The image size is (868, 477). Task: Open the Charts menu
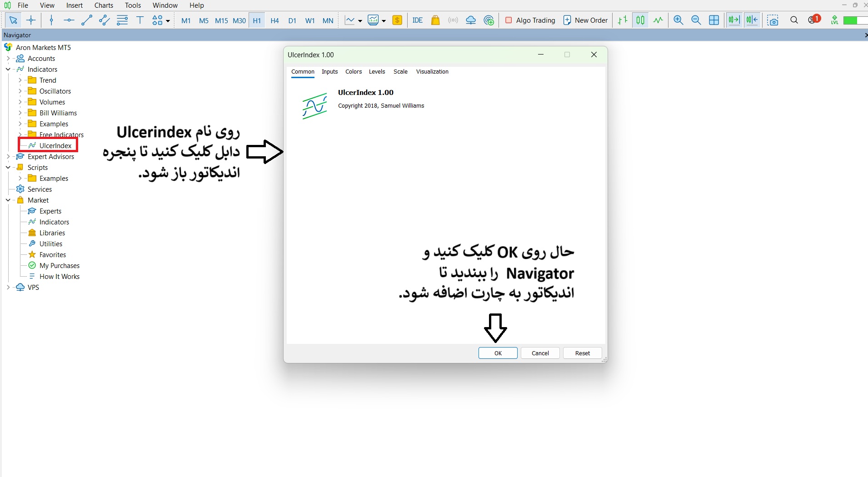click(104, 5)
